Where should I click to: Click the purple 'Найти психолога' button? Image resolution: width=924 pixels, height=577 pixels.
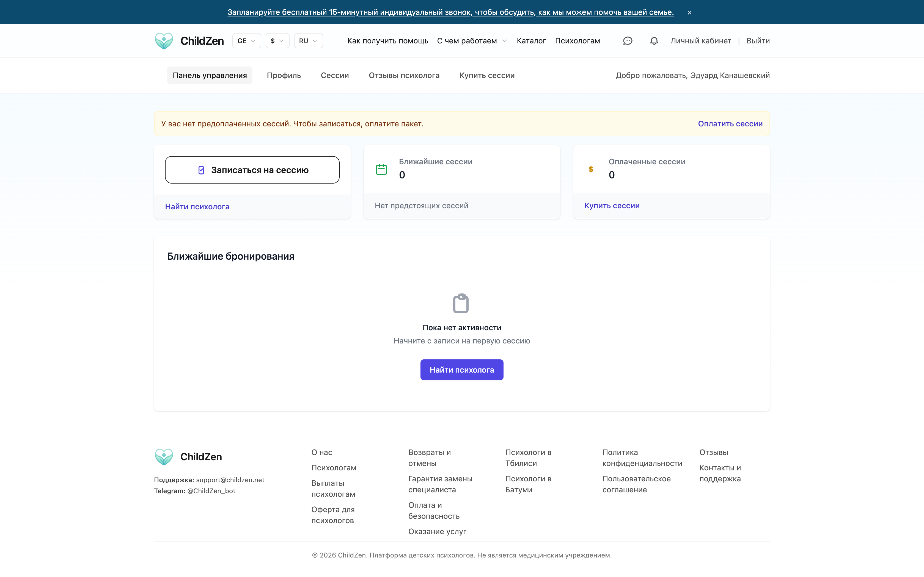[x=462, y=369]
